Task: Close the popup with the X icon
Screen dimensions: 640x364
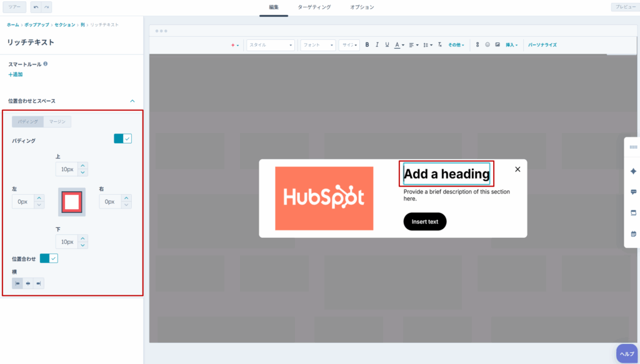Action: click(517, 169)
